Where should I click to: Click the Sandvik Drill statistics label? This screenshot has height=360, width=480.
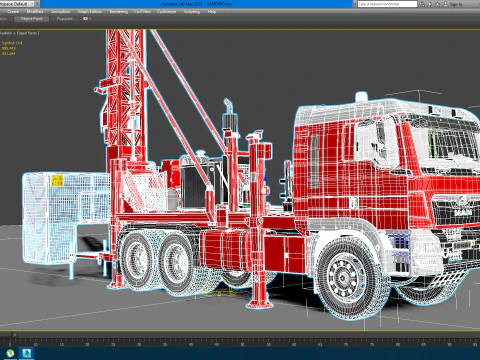(x=12, y=43)
